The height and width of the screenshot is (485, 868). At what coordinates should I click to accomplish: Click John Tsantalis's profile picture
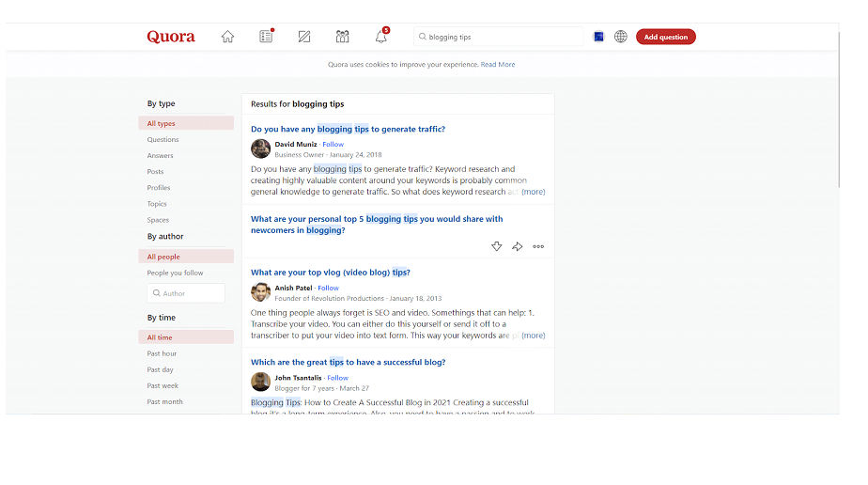tap(260, 382)
